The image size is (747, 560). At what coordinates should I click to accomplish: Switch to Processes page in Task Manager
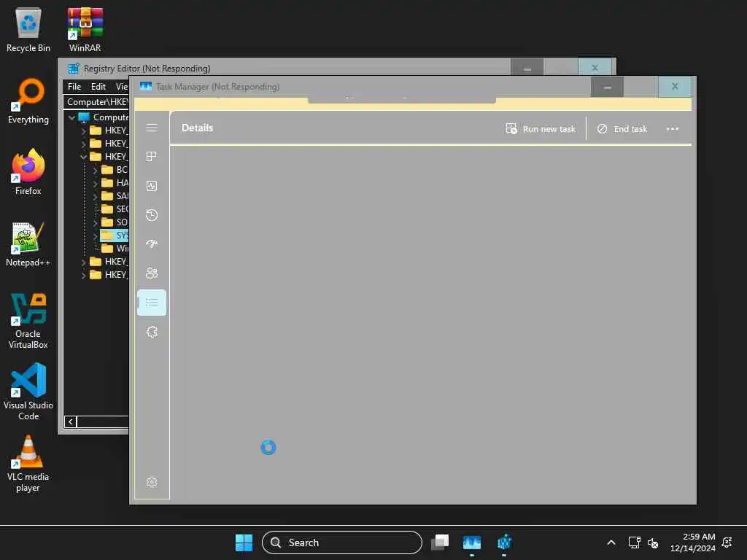click(152, 157)
